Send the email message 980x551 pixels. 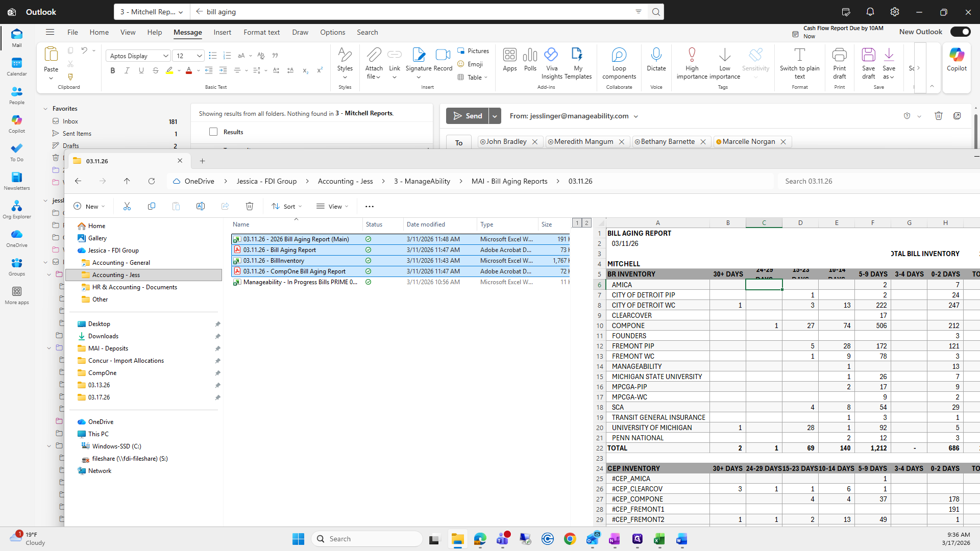467,116
